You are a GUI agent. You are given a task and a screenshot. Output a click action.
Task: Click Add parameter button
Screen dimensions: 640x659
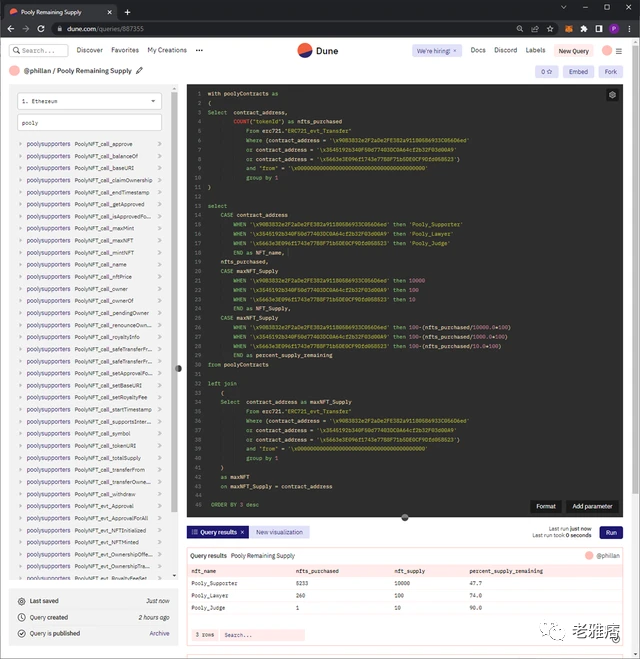click(x=592, y=506)
